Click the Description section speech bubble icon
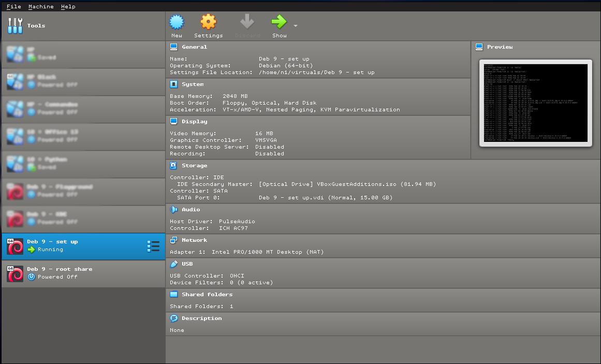This screenshot has height=364, width=601. tap(173, 318)
